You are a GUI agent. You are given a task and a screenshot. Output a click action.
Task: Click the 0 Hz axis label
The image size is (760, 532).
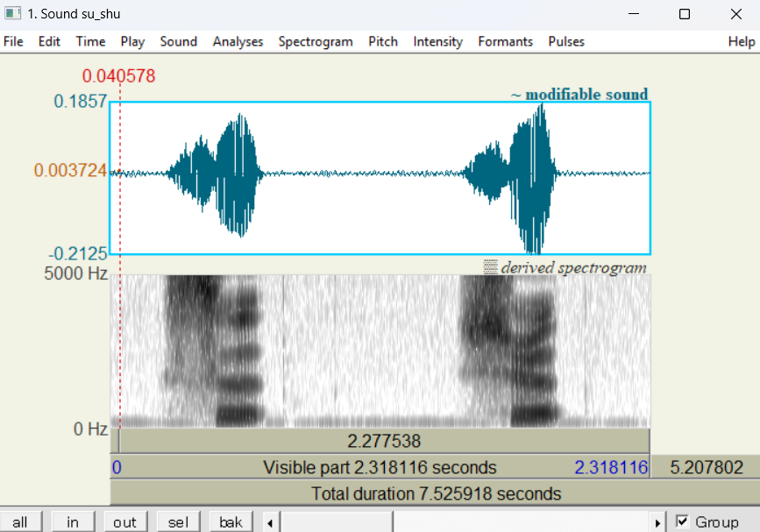coord(90,429)
